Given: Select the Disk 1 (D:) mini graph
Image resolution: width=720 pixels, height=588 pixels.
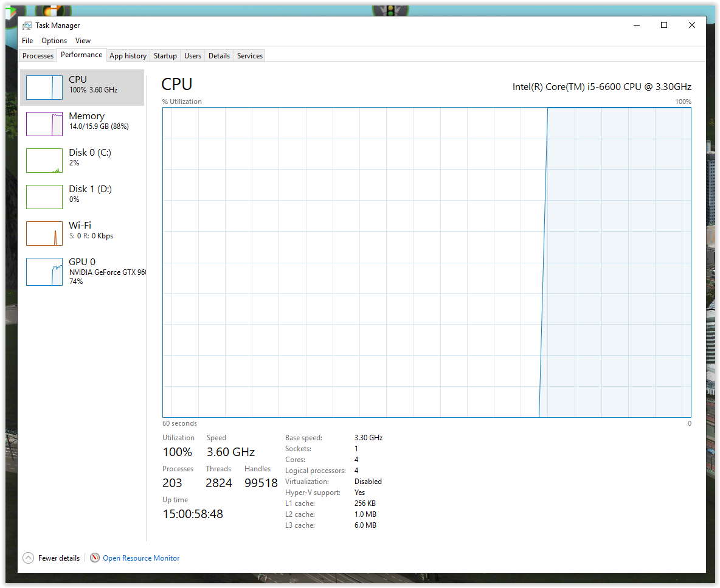Looking at the screenshot, I should click(x=44, y=197).
